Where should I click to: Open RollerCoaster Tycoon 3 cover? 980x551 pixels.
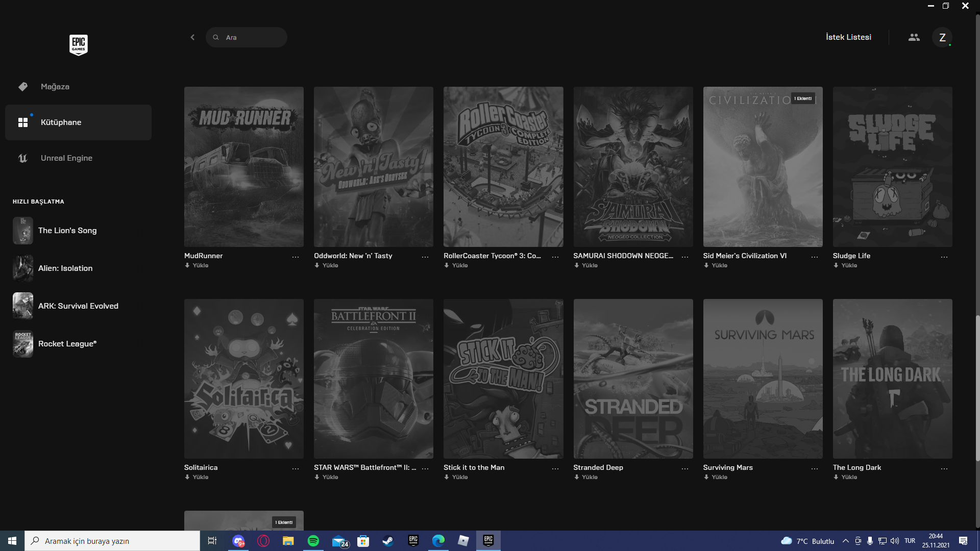[x=503, y=167]
